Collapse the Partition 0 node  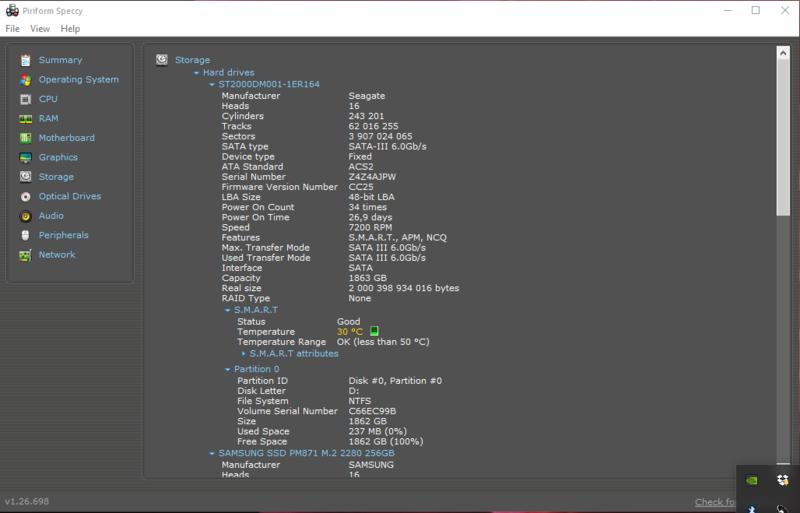point(228,369)
